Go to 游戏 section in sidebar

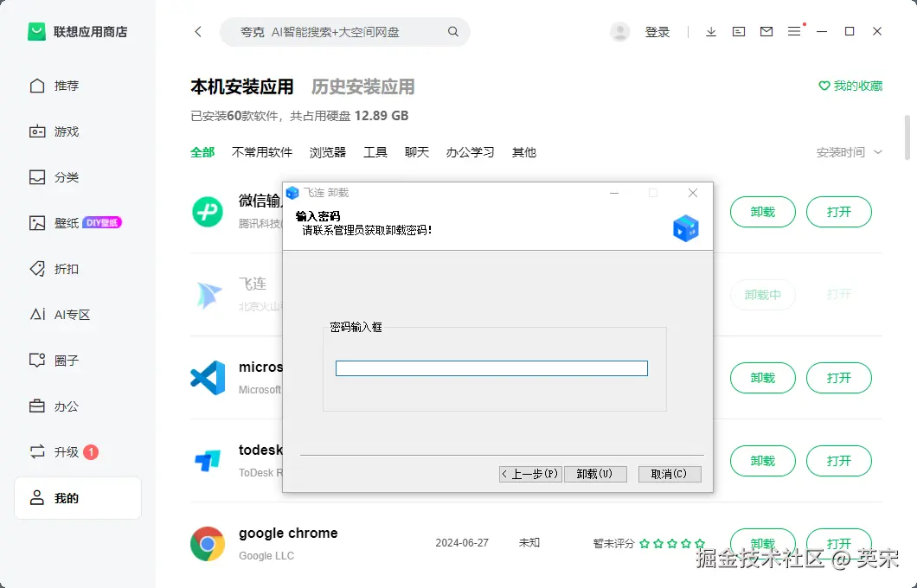click(54, 131)
